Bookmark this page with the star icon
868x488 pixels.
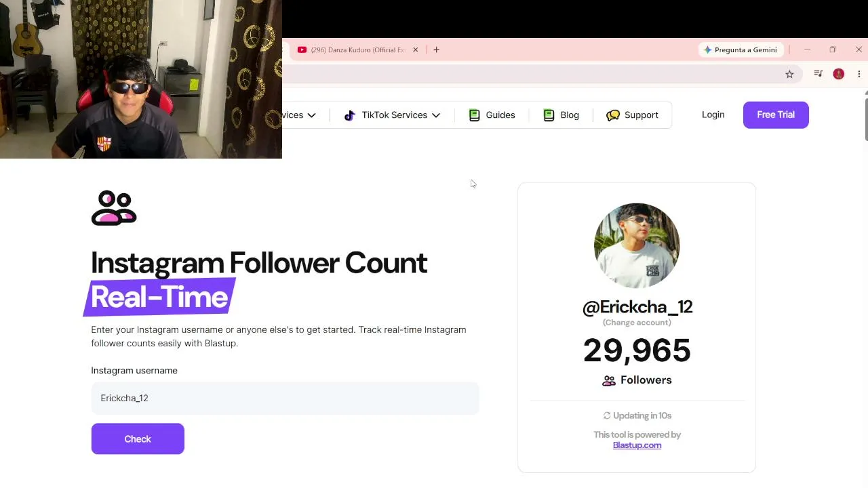click(x=789, y=75)
